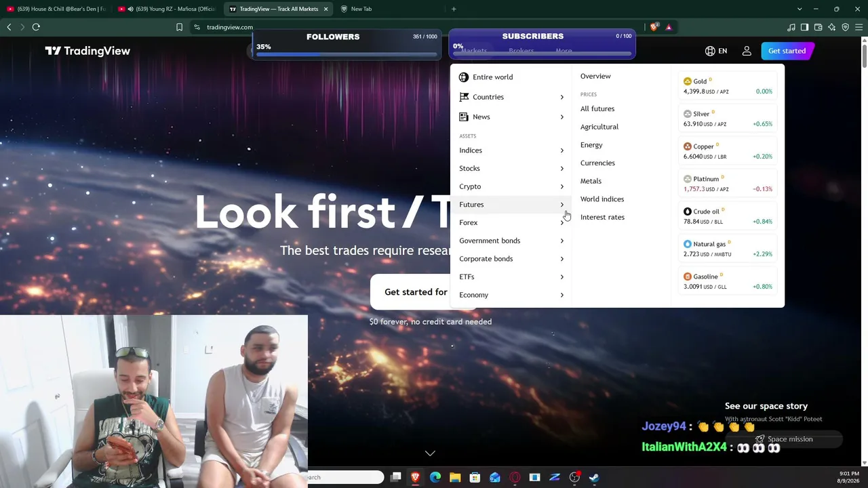Open a new browser tab
The image size is (868, 488).
pos(454,9)
